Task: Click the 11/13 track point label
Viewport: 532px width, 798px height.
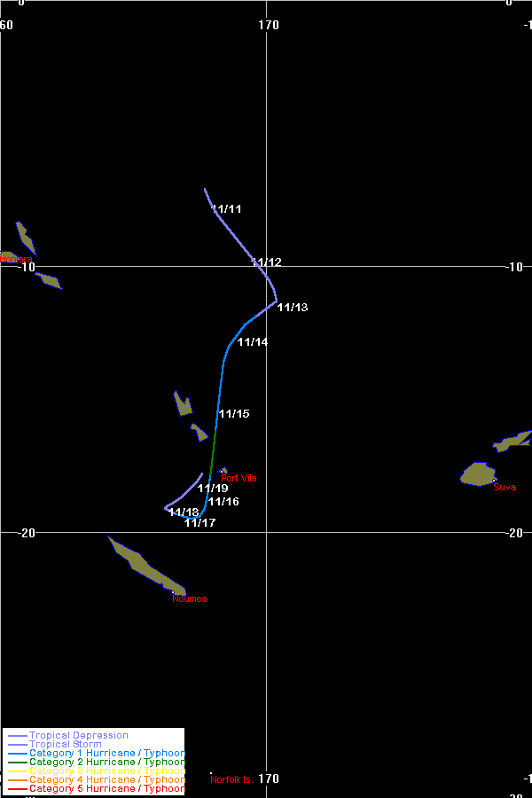Action: coord(293,308)
